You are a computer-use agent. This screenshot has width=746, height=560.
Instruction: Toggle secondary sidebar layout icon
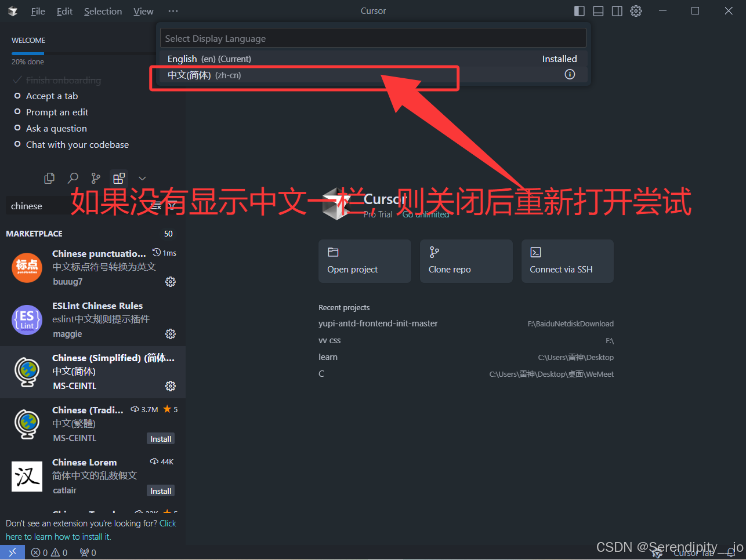[617, 11]
